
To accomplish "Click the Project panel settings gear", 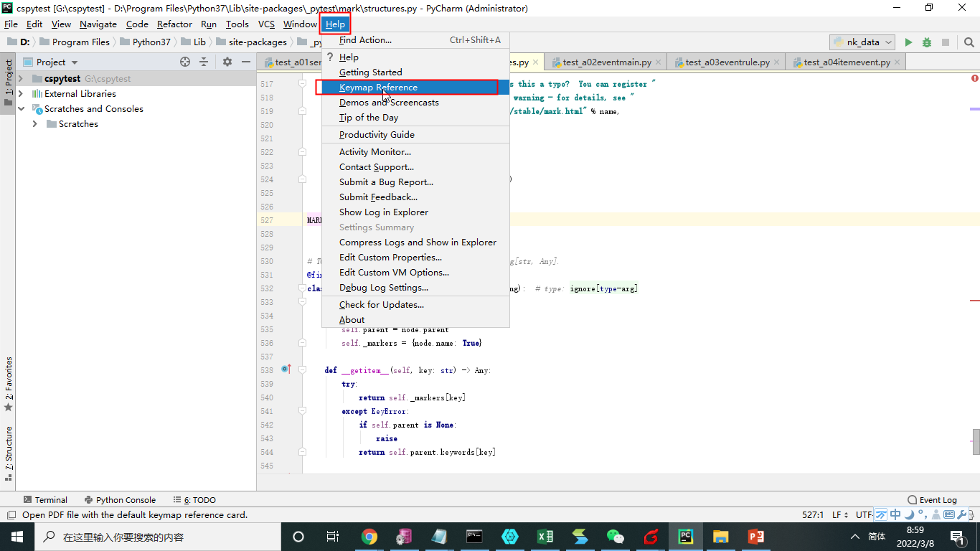I will 227,62.
